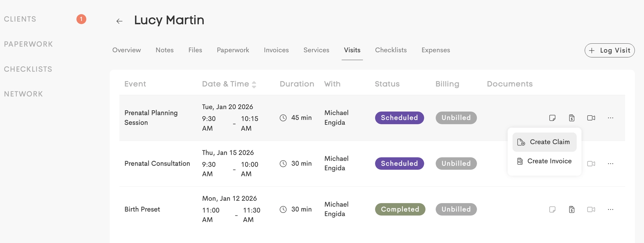
Task: Click video camera icon for Prenatal Consultation
Action: [591, 164]
